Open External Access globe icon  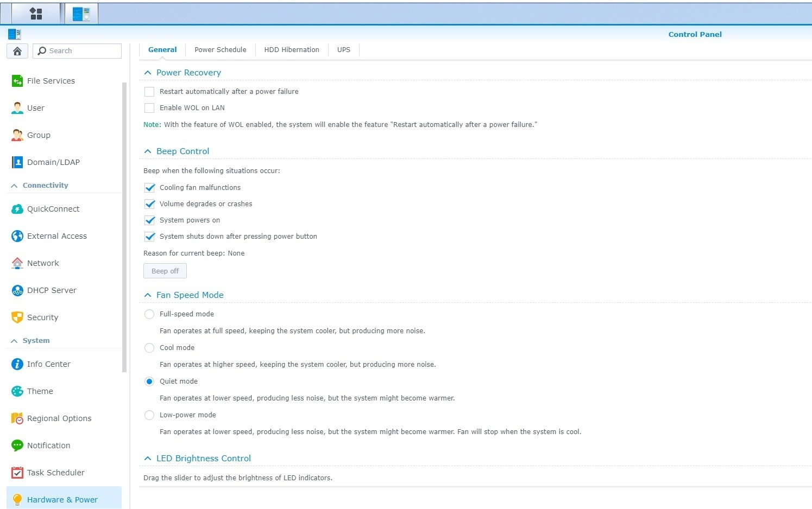pos(17,236)
